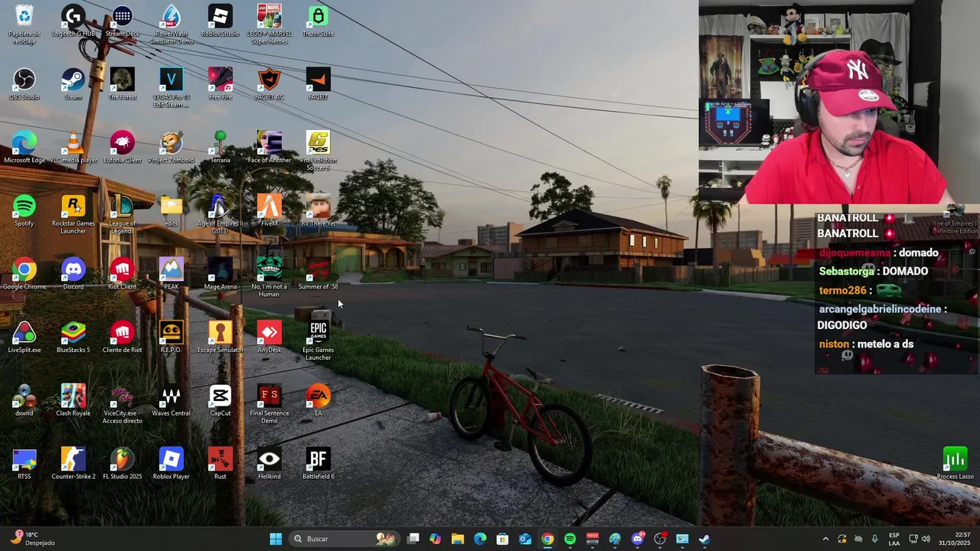Screen dimensions: 980x551
Task: Open the Trezor Suite desktop icon
Action: coord(318,21)
